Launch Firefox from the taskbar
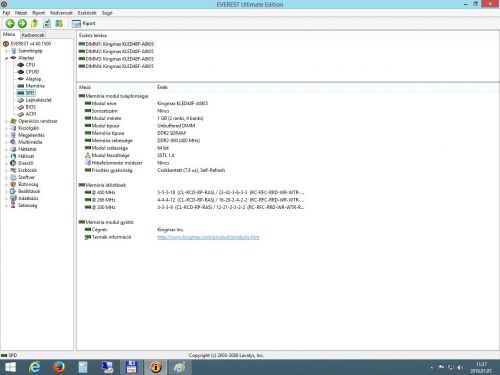500x375 pixels. pyautogui.click(x=59, y=367)
